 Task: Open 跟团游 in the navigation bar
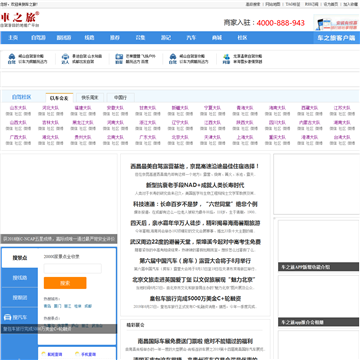click(x=64, y=38)
